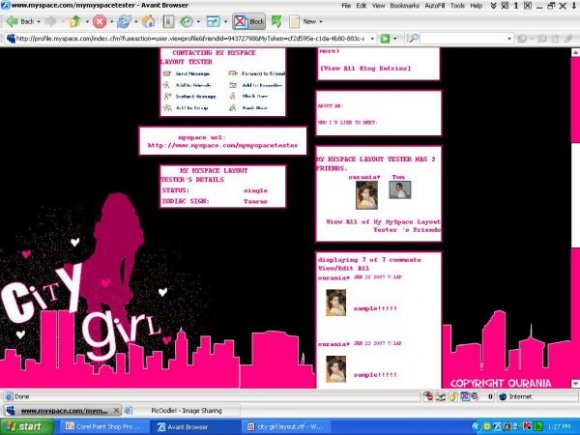Click View All of Friends link
580x435 pixels.
(383, 226)
